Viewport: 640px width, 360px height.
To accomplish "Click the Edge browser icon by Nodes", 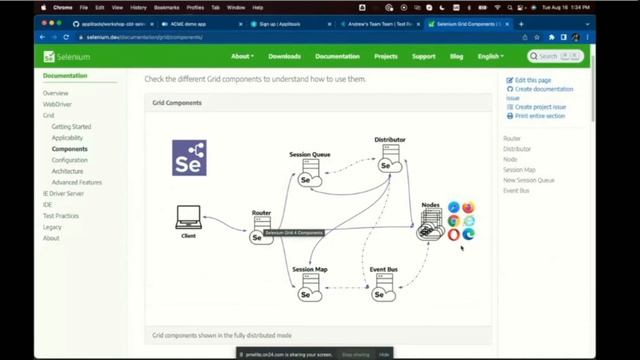I will tap(468, 234).
